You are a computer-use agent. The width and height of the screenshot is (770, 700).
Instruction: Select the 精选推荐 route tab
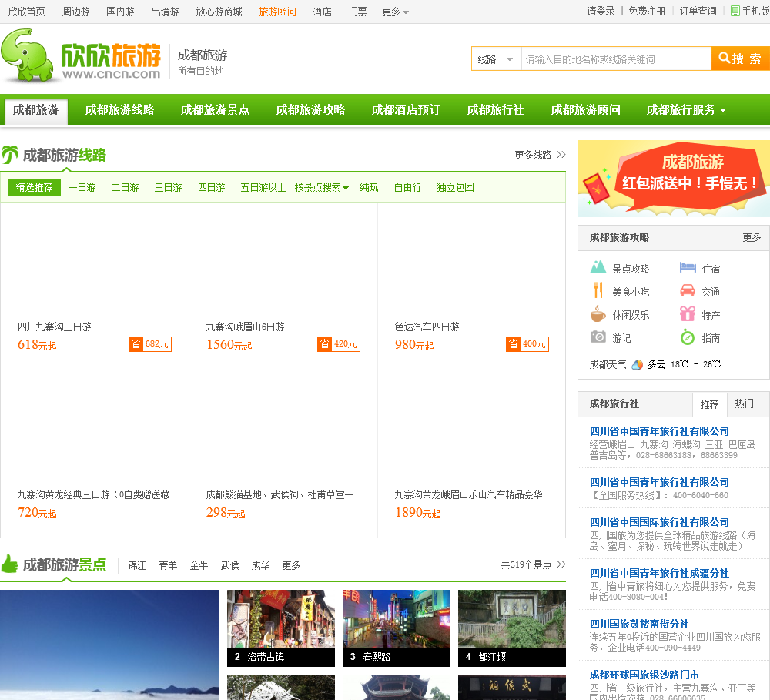click(35, 187)
